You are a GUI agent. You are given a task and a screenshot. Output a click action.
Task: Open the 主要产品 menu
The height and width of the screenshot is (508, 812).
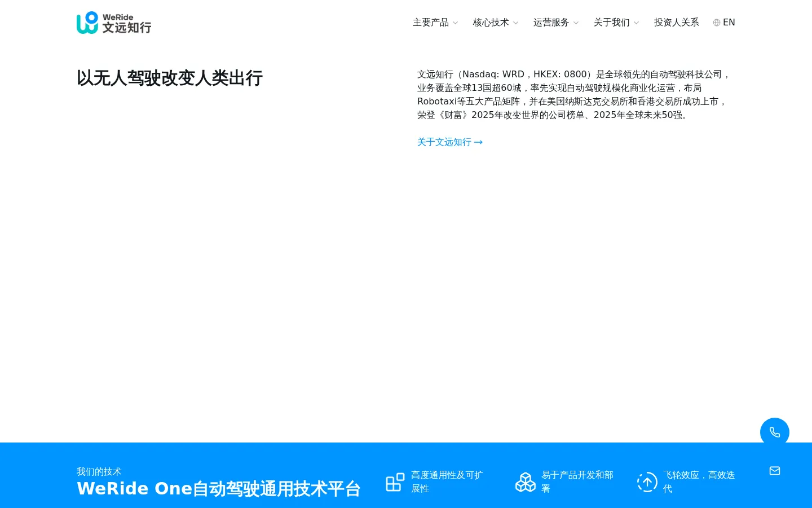pyautogui.click(x=431, y=23)
